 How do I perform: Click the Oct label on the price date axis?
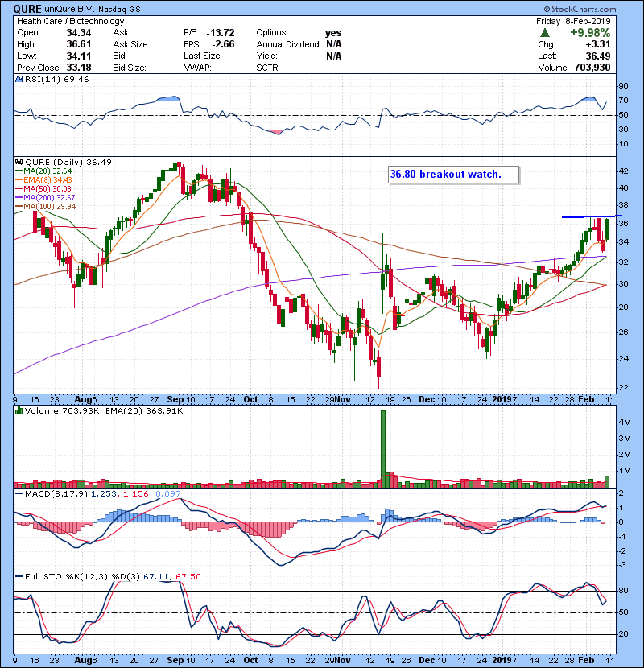tap(250, 400)
